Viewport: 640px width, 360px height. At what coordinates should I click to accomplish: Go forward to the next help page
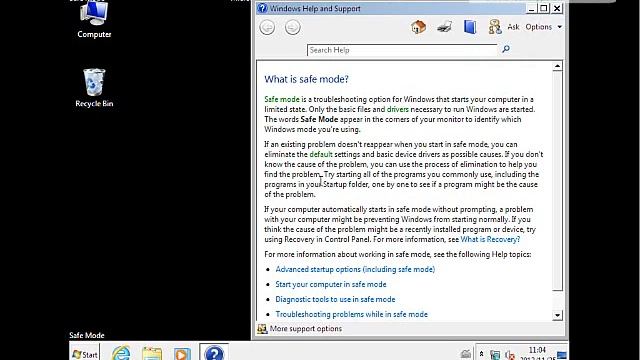(x=293, y=27)
